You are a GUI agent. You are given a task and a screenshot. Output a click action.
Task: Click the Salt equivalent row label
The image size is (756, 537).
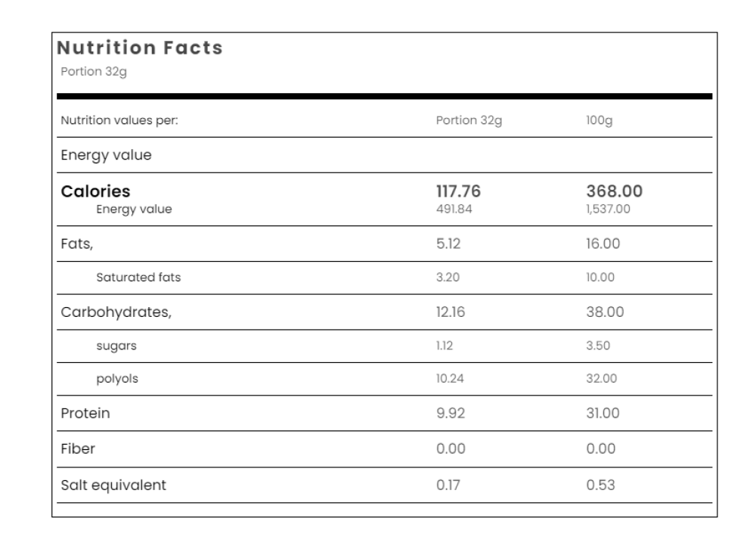[113, 485]
